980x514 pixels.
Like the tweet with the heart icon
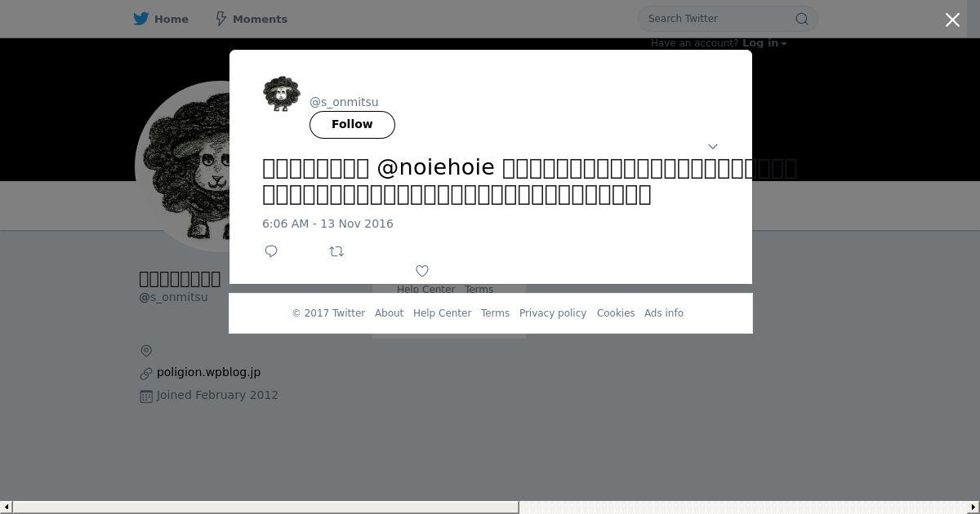click(422, 271)
